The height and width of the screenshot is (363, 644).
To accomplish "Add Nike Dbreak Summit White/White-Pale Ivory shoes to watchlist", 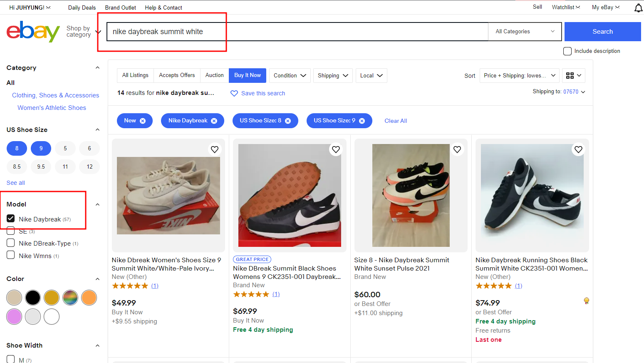I will pyautogui.click(x=215, y=149).
